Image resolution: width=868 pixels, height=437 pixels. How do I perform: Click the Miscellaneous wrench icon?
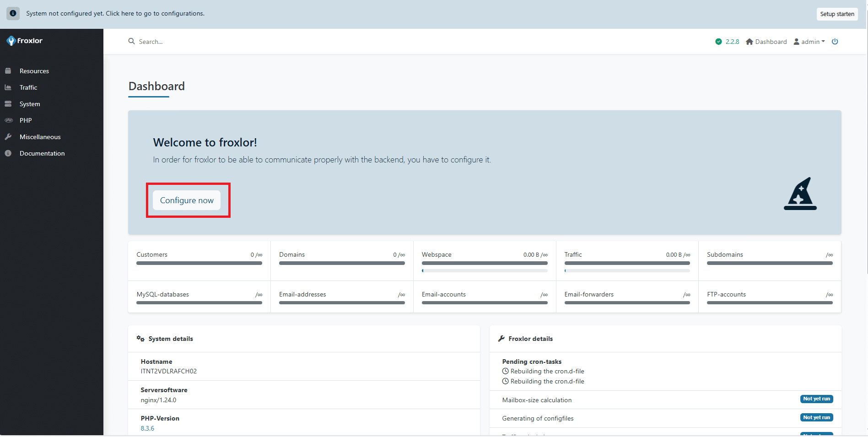click(8, 137)
